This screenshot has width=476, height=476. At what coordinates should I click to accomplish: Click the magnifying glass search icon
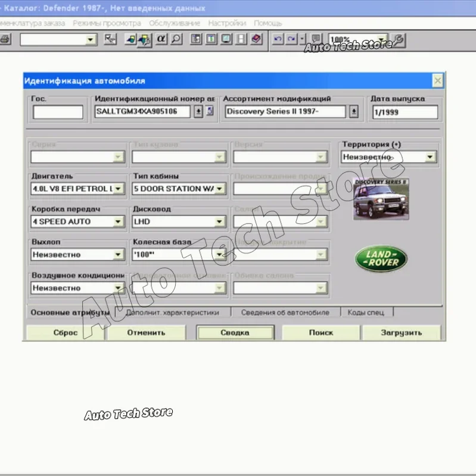[176, 39]
